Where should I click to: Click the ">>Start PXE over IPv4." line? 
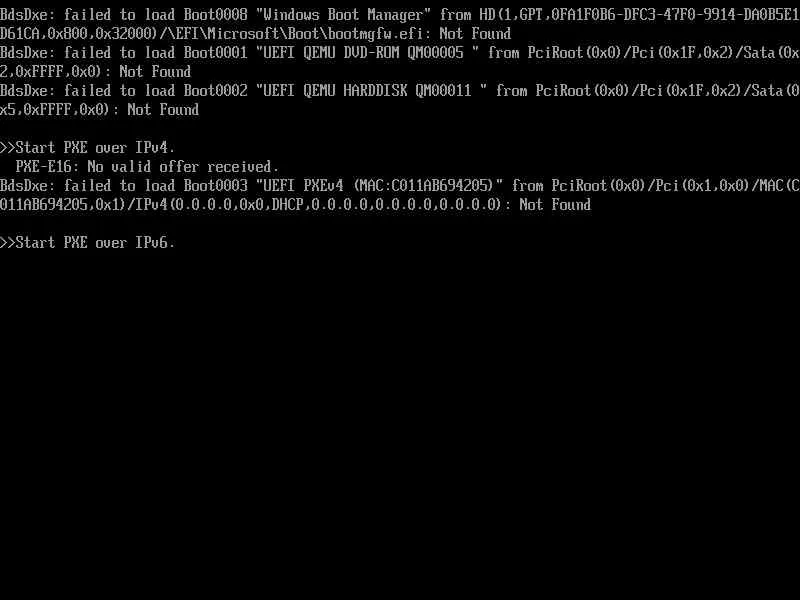coord(88,148)
